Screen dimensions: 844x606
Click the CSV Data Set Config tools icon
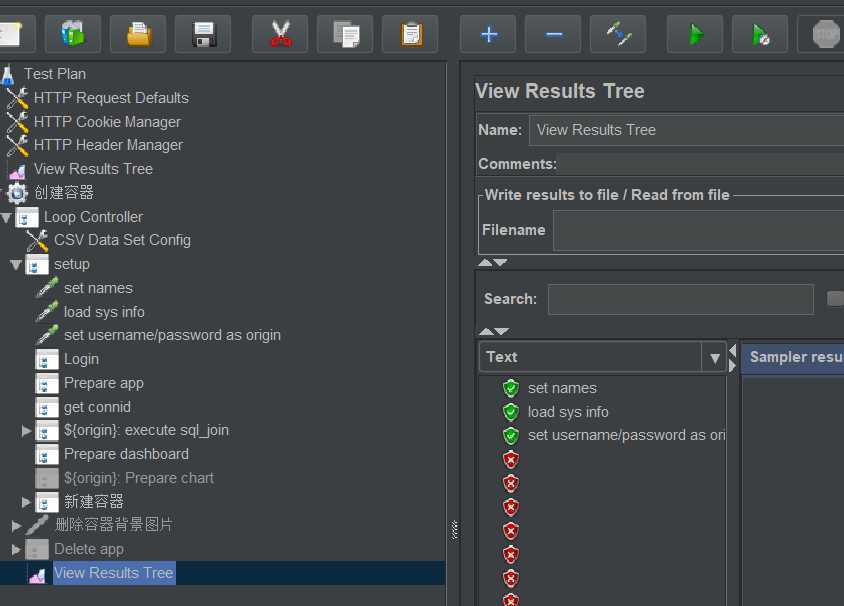(37, 241)
